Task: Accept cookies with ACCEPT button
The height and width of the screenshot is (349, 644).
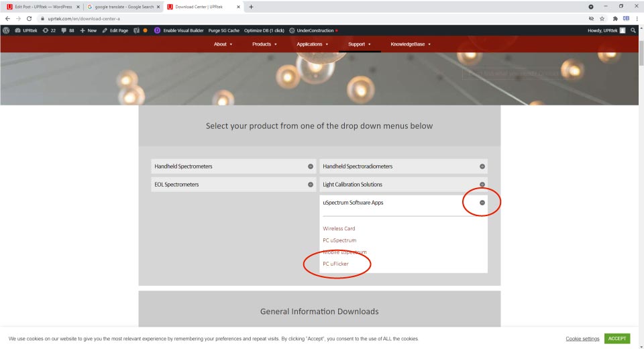Action: 617,338
